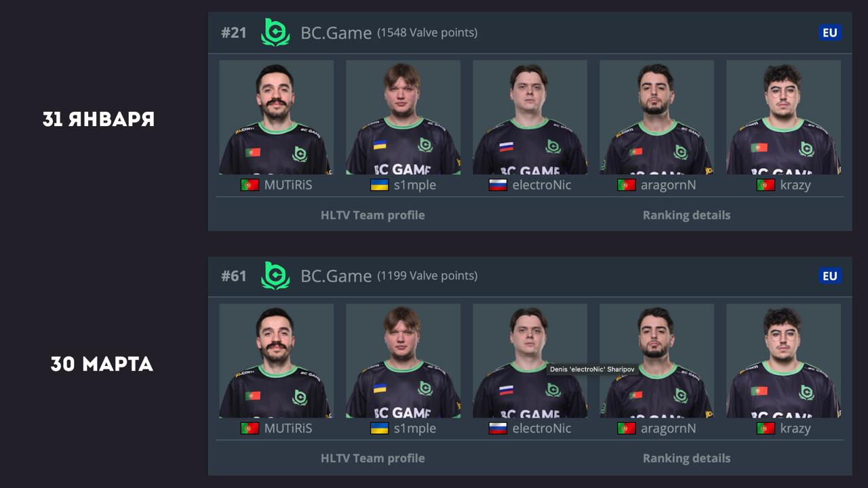Screen dimensions: 868x488
Task: Click MUTiRiS photo in the bottom card
Action: (x=276, y=361)
